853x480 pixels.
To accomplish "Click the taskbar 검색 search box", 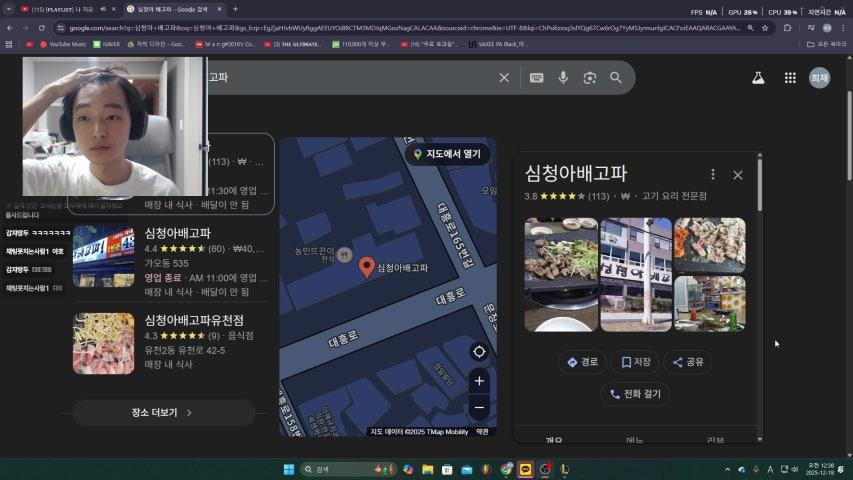I will pos(348,469).
